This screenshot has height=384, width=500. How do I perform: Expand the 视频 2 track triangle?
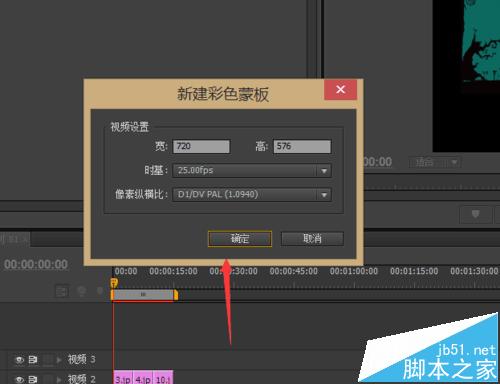pos(59,379)
